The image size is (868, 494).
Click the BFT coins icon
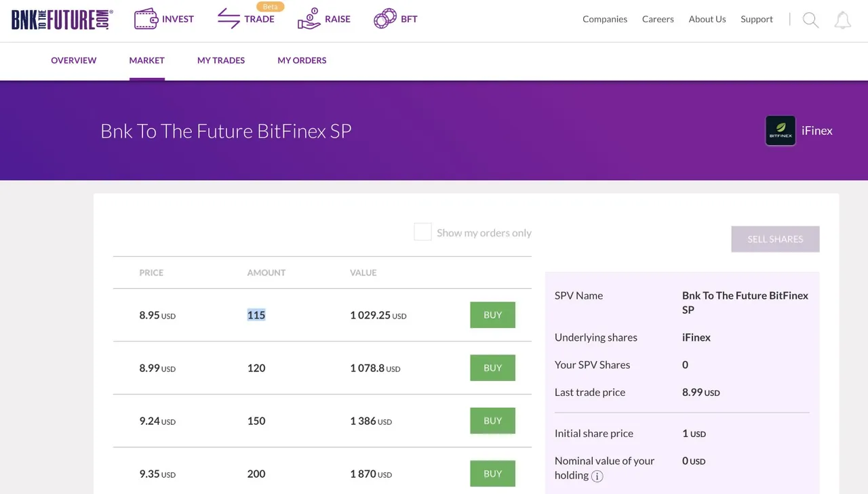tap(385, 19)
